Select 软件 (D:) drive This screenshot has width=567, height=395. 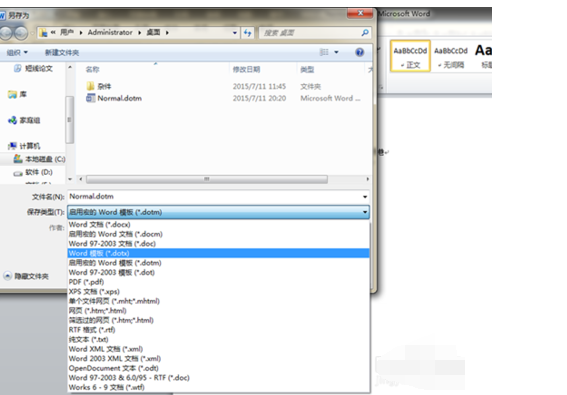point(33,173)
